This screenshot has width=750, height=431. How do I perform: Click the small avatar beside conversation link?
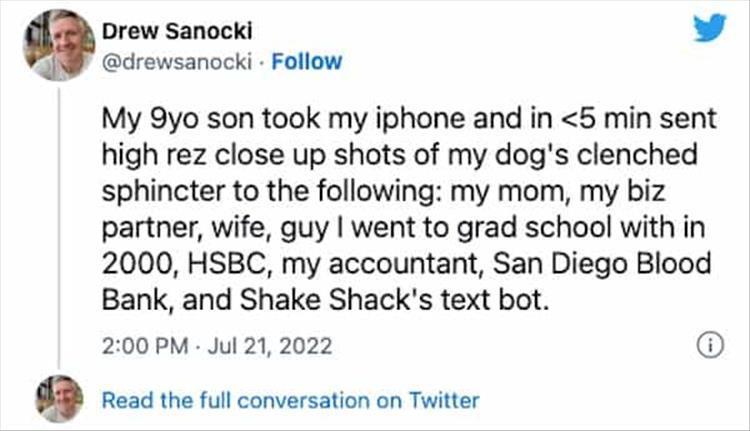pyautogui.click(x=58, y=399)
